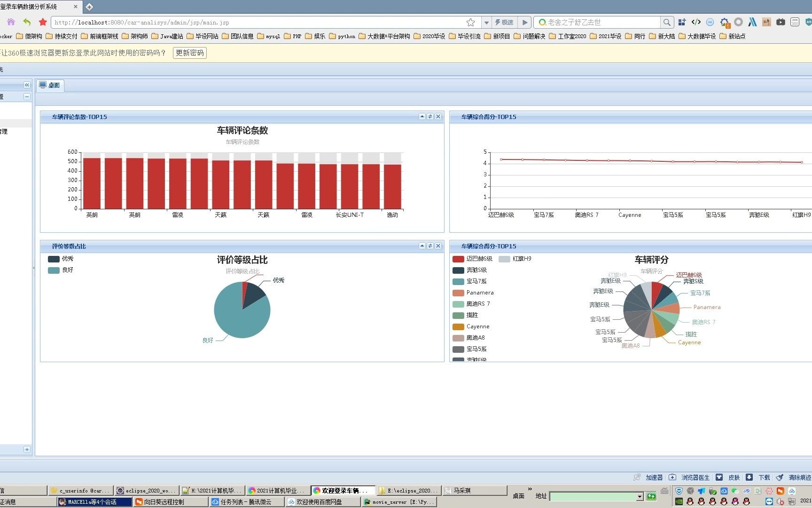The width and height of the screenshot is (812, 508).
Task: Open the extensions grid icon
Action: click(682, 22)
